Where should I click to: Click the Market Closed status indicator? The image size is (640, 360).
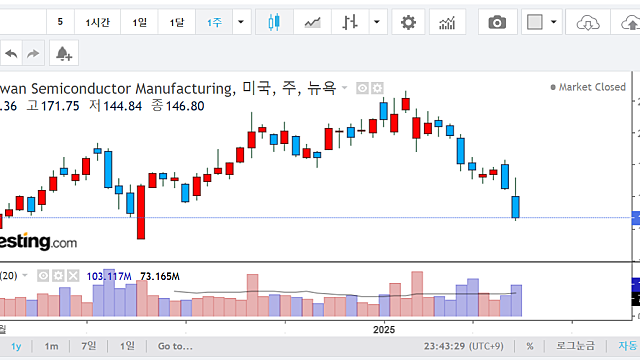pyautogui.click(x=588, y=87)
